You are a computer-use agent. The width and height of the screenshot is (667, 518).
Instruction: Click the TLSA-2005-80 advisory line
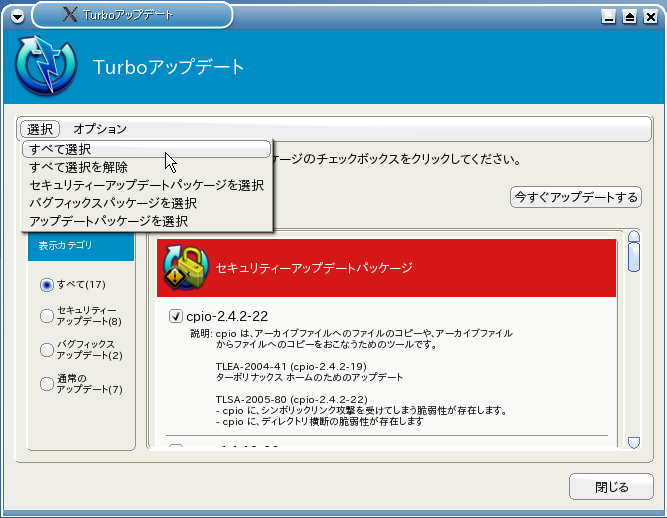point(291,399)
